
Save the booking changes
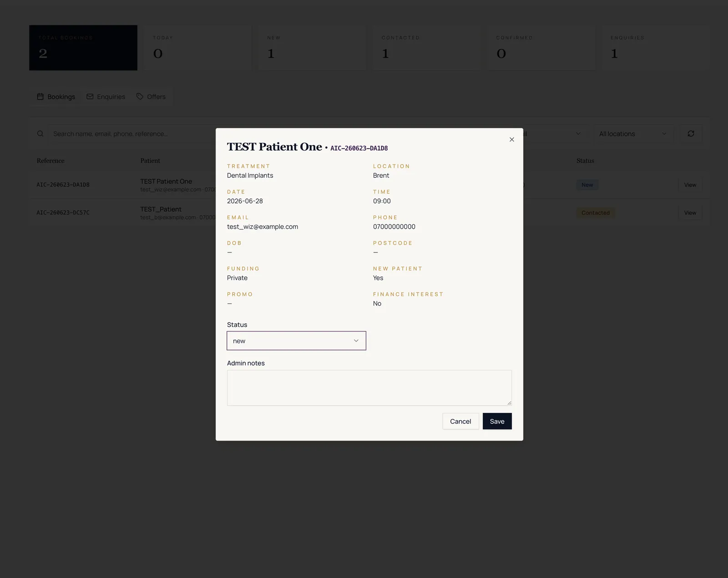click(497, 421)
